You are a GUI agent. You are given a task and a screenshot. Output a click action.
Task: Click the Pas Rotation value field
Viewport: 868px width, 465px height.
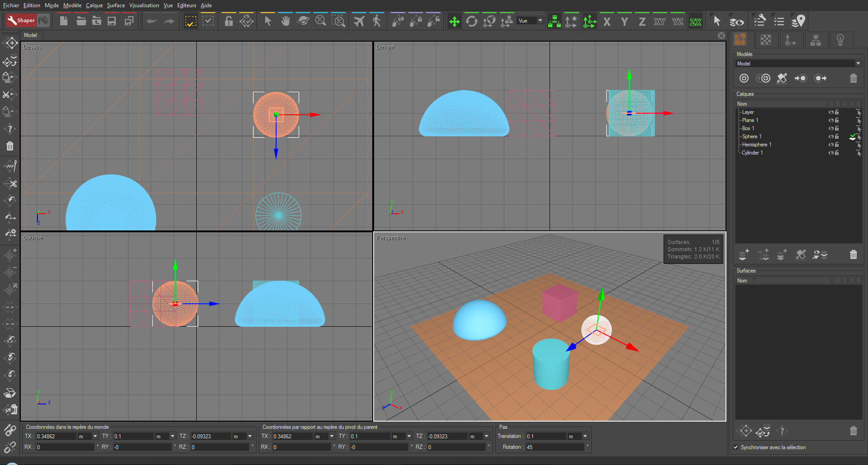(554, 447)
